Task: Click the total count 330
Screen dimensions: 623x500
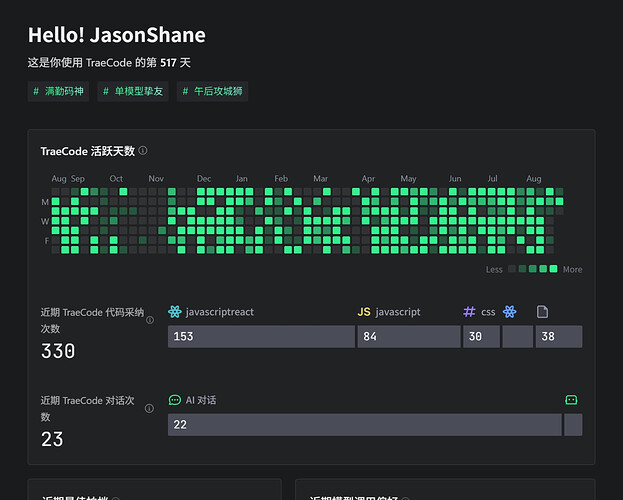Action: pyautogui.click(x=58, y=351)
